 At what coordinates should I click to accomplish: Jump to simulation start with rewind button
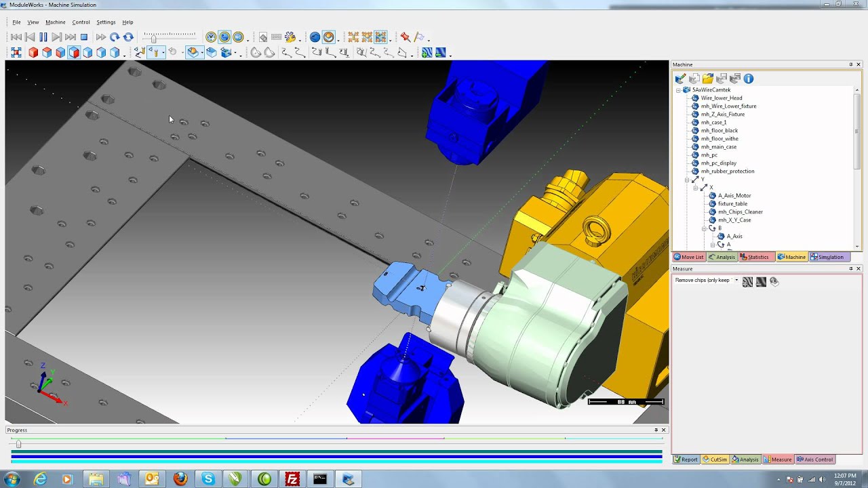pyautogui.click(x=16, y=37)
